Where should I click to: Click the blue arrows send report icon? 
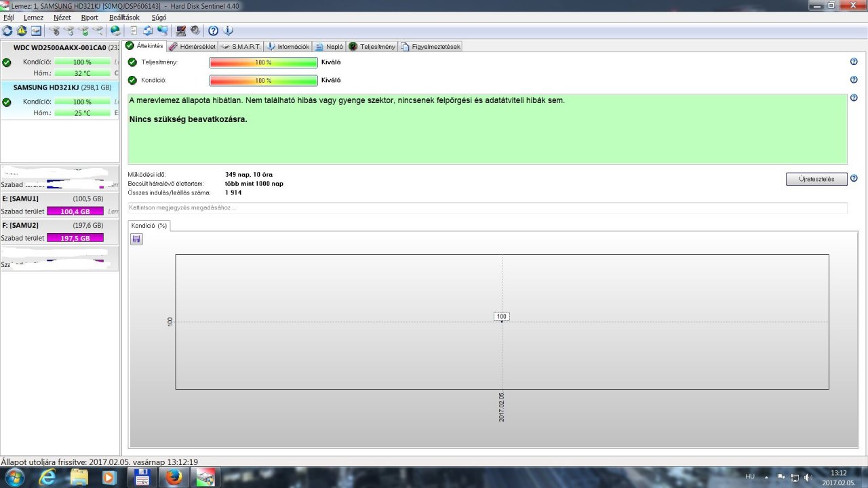pos(148,30)
